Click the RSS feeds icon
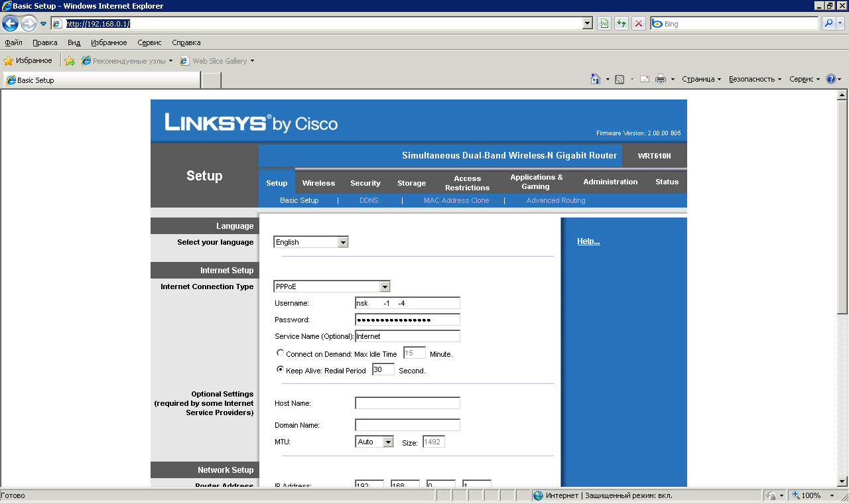 (620, 79)
